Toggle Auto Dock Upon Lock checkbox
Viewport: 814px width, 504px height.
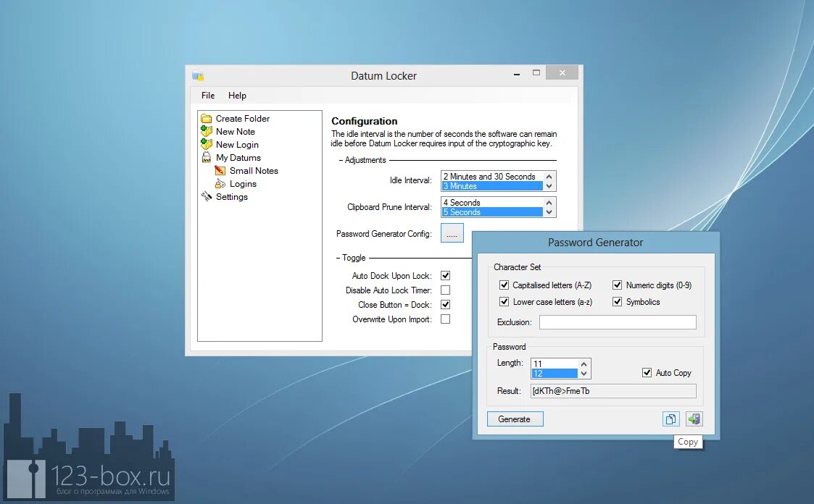tap(445, 275)
